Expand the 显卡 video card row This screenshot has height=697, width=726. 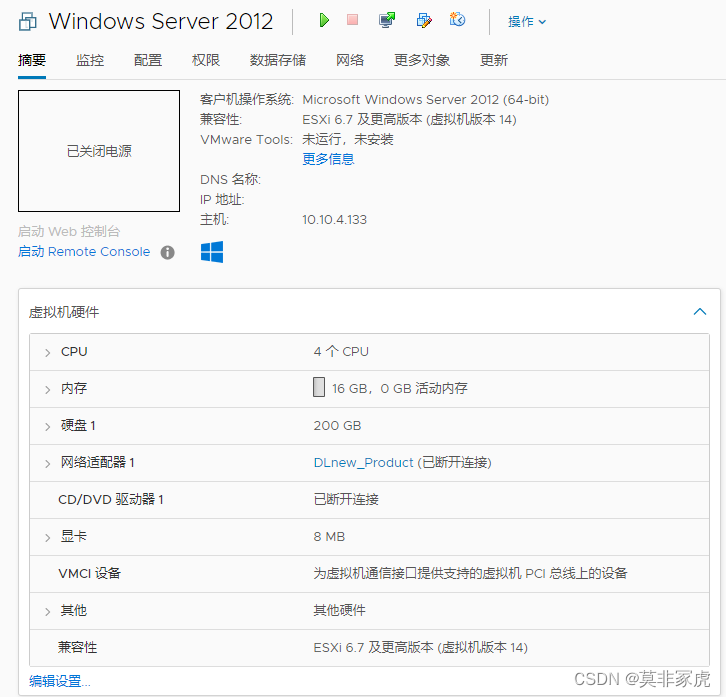point(47,538)
